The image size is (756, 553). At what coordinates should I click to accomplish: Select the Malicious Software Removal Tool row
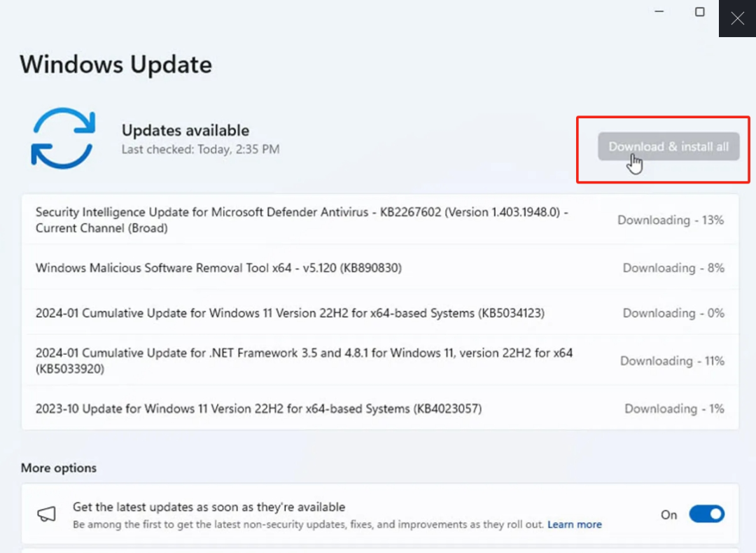380,267
